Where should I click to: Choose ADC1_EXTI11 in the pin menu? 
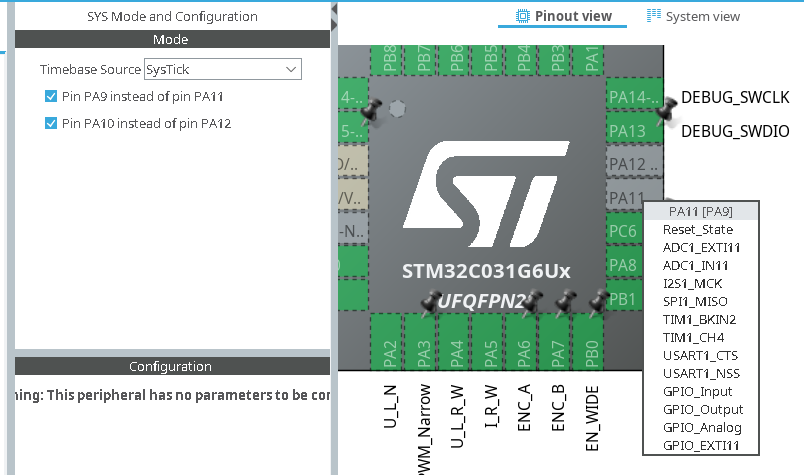tap(700, 247)
